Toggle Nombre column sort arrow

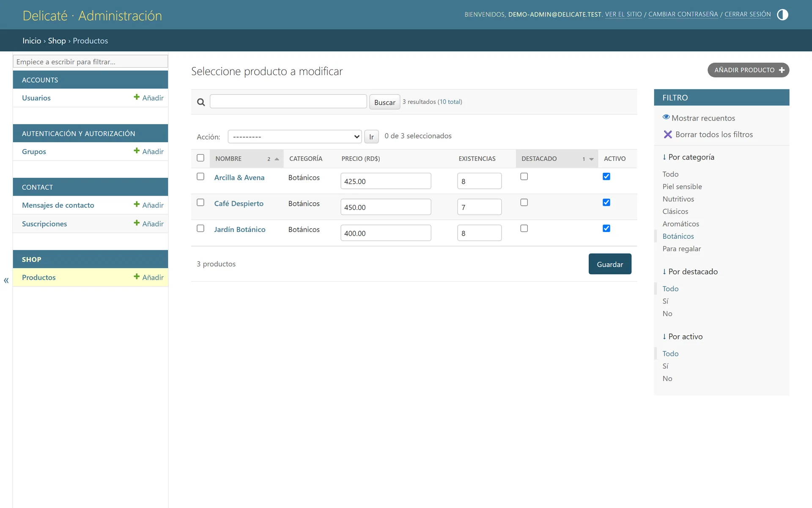click(x=277, y=159)
